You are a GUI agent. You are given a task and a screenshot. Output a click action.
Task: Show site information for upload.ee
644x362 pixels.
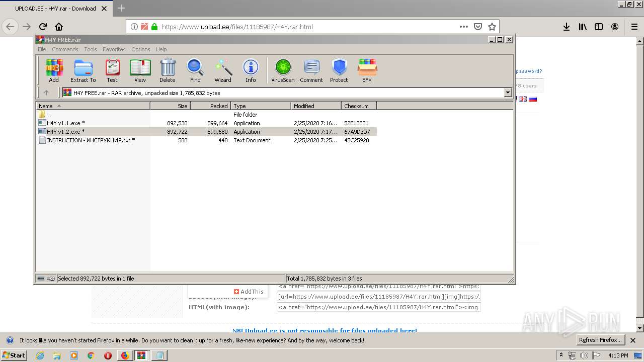tap(134, 27)
